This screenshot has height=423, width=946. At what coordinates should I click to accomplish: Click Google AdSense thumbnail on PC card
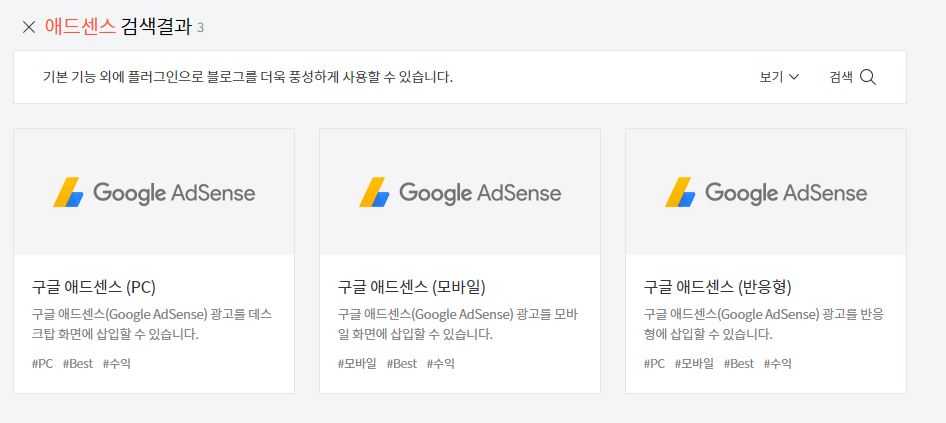(x=154, y=192)
